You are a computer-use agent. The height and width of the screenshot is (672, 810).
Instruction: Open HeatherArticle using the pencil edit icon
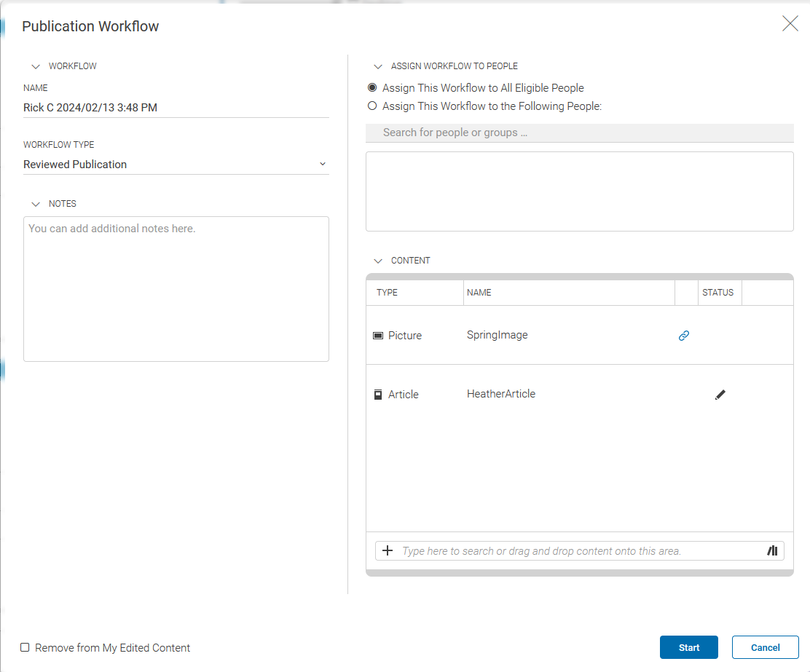click(x=720, y=394)
